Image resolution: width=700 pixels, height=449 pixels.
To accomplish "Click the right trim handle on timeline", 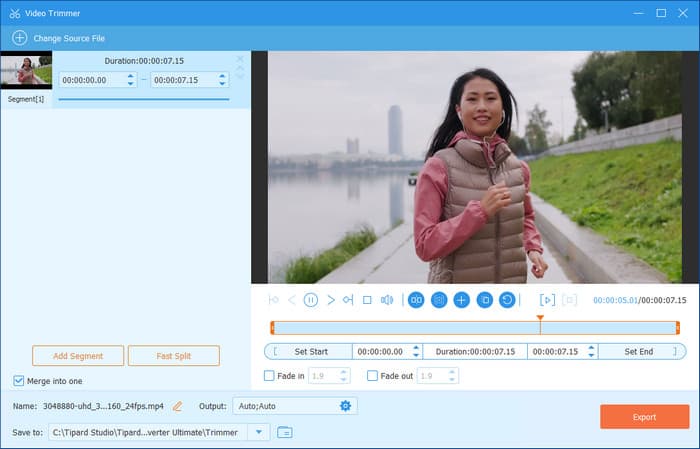I will (678, 328).
